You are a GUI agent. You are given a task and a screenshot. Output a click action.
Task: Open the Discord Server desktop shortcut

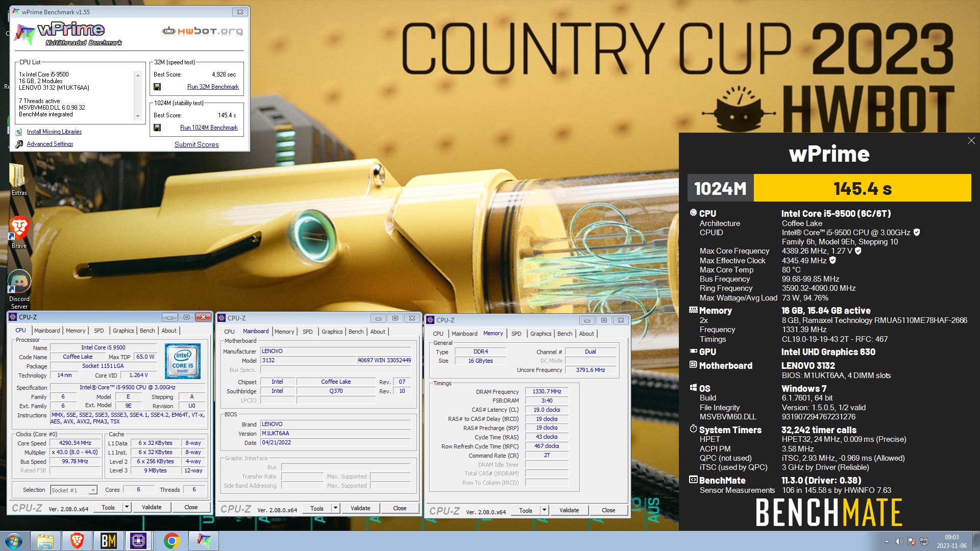pyautogui.click(x=19, y=289)
